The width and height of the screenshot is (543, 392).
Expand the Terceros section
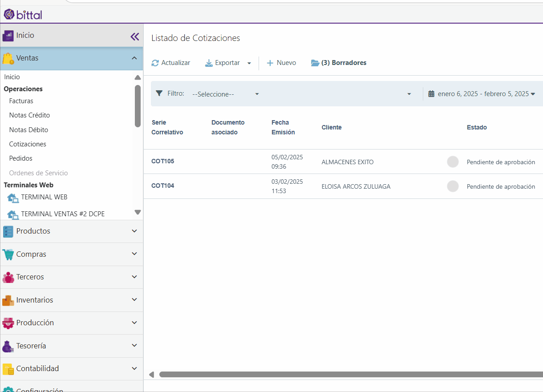(x=134, y=277)
